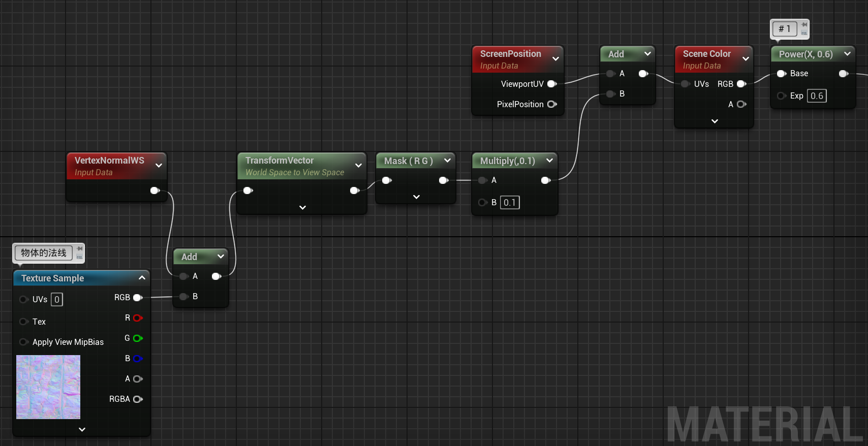Click the normal map texture preview thumbnail
This screenshot has width=868, height=446.
click(48, 387)
